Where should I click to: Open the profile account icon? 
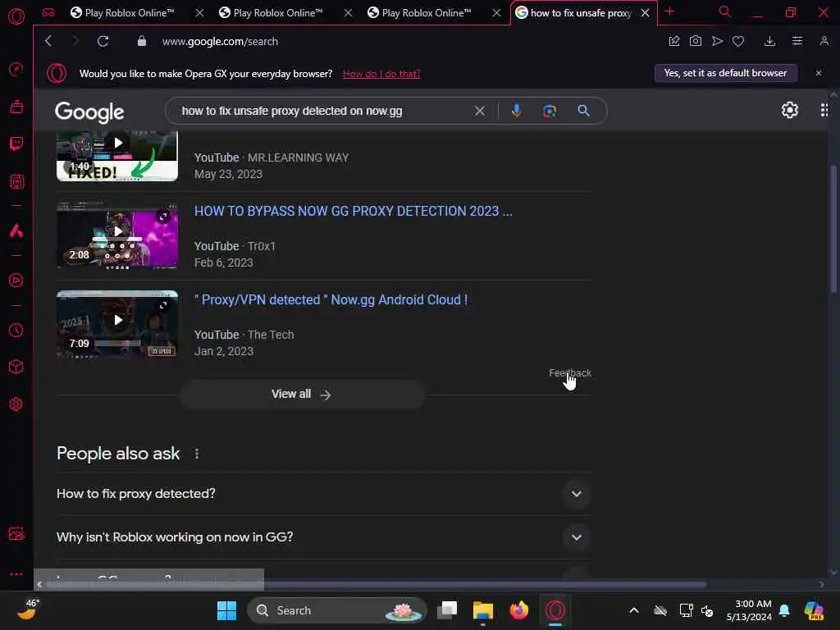824,41
